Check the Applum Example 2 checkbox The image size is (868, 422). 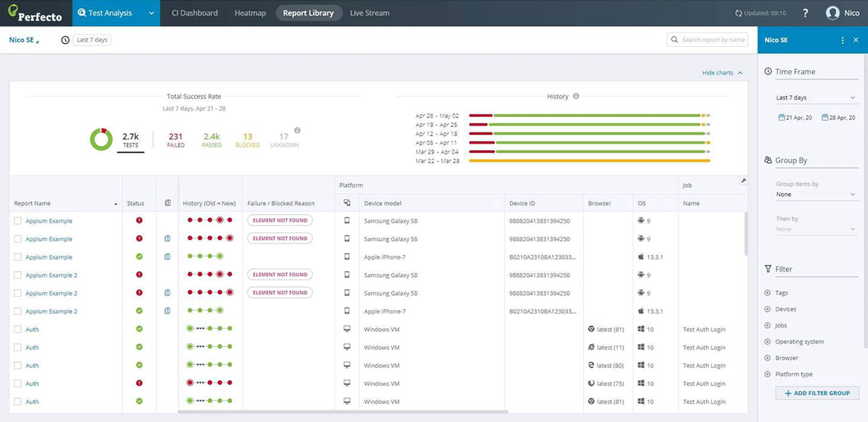tap(17, 275)
